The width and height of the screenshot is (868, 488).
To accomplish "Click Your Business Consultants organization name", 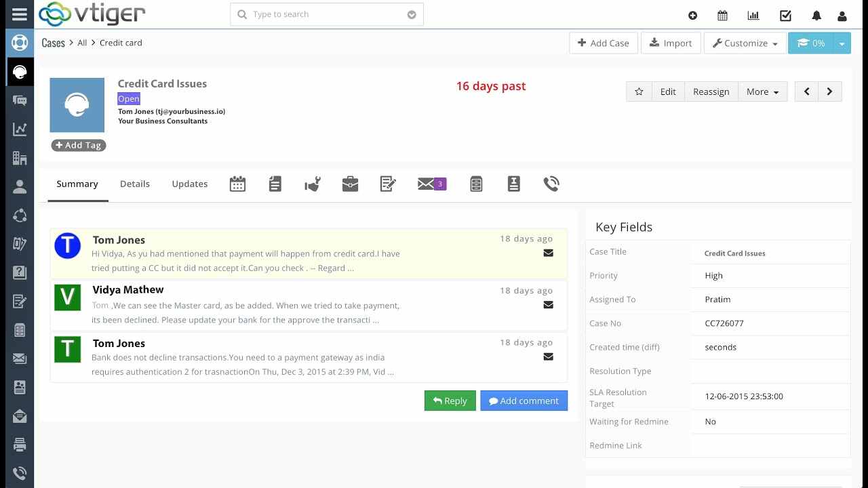I will [163, 121].
